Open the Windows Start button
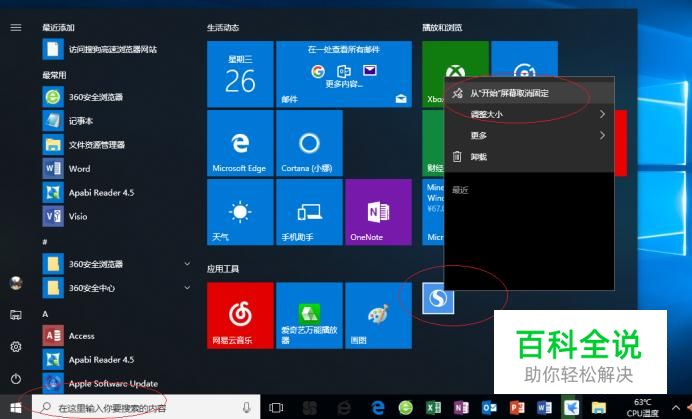692x419 pixels. click(x=16, y=407)
